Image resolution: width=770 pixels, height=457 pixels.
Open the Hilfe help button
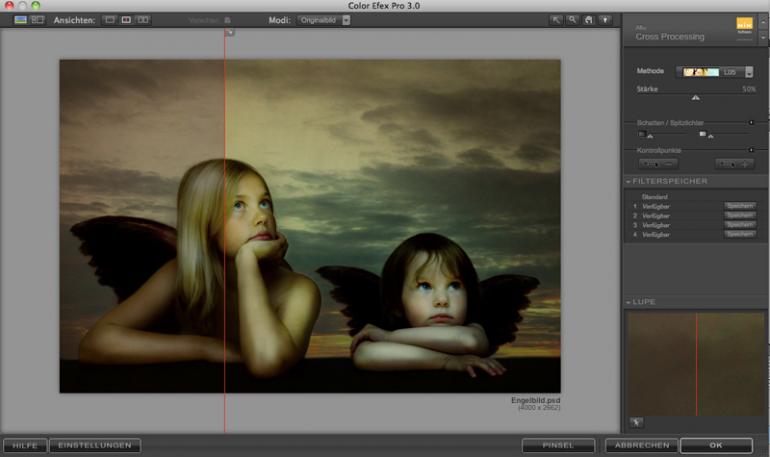(x=25, y=446)
